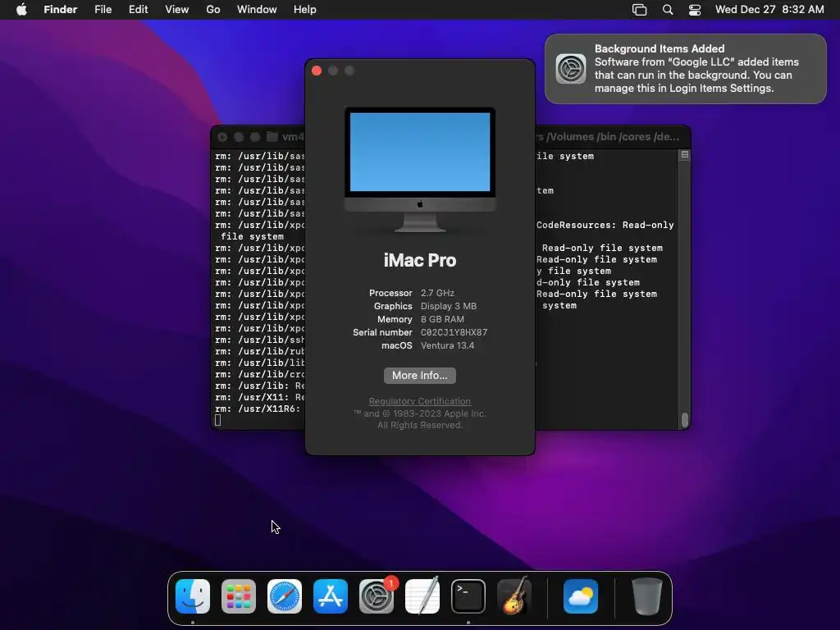Open the App Store Dock icon
Image resolution: width=840 pixels, height=630 pixels.
pyautogui.click(x=331, y=596)
